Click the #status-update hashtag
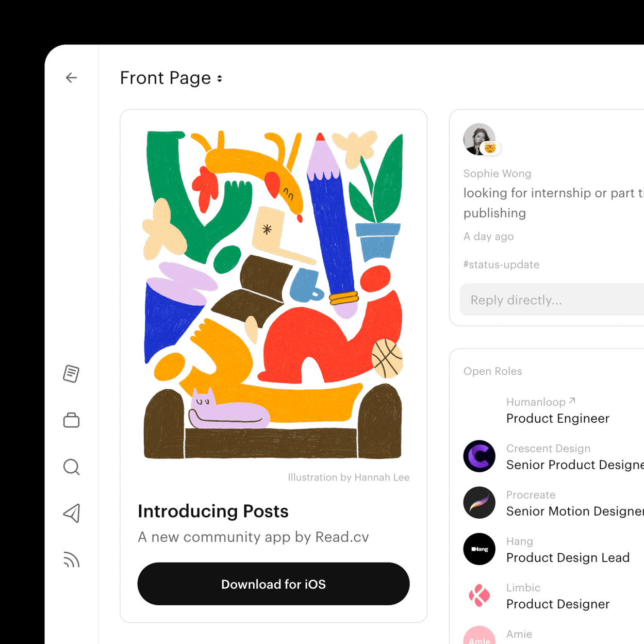 tap(501, 265)
